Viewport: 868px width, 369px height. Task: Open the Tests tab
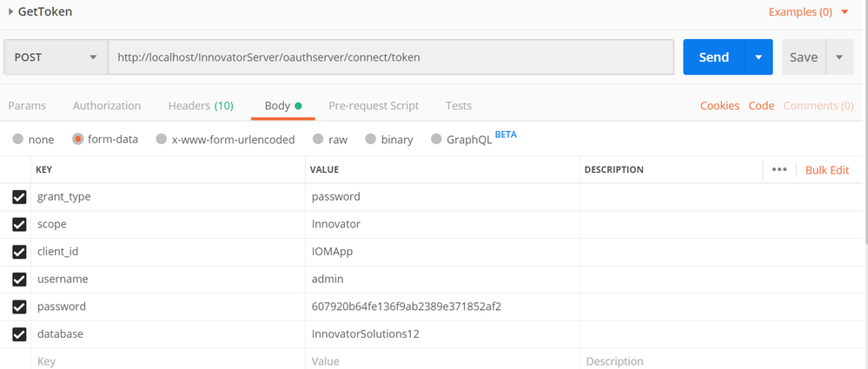(459, 106)
